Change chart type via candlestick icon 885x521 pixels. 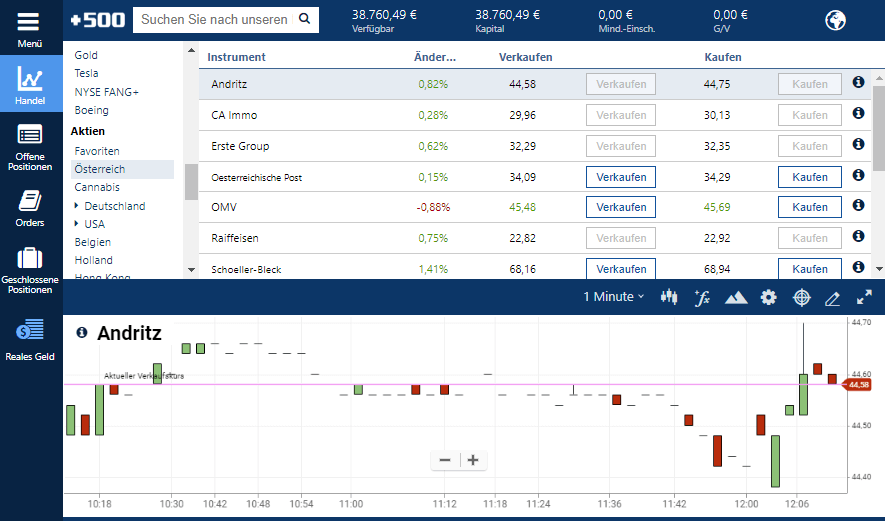click(x=669, y=297)
